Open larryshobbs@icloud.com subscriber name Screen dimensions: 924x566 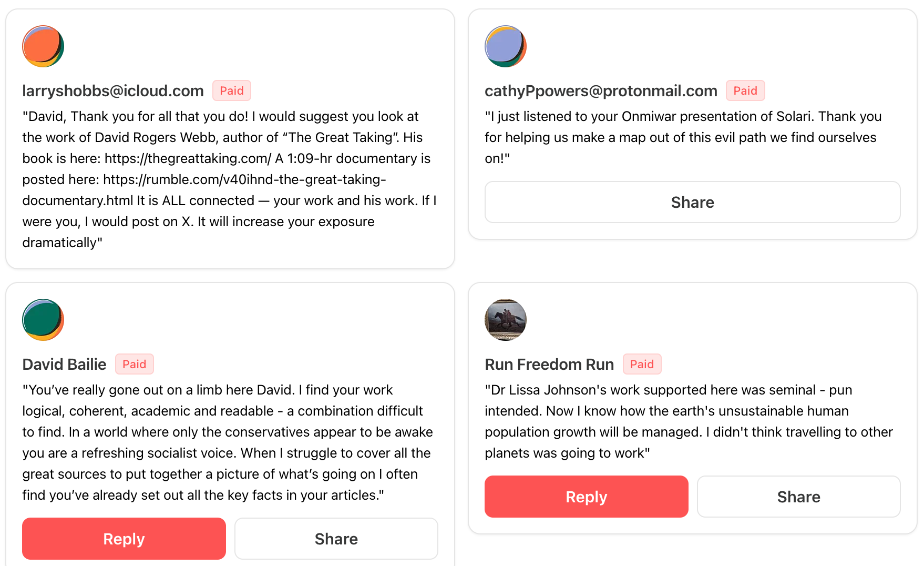[x=113, y=91]
